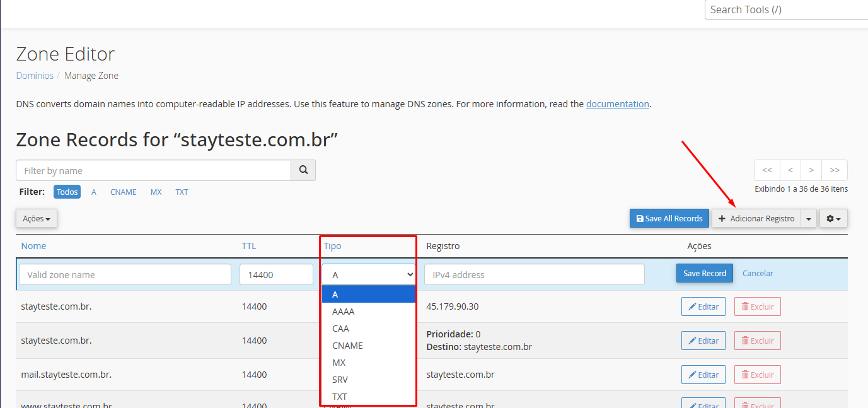This screenshot has width=868, height=408.
Task: Open the arrow beside Adicionar Registro
Action: coord(809,219)
